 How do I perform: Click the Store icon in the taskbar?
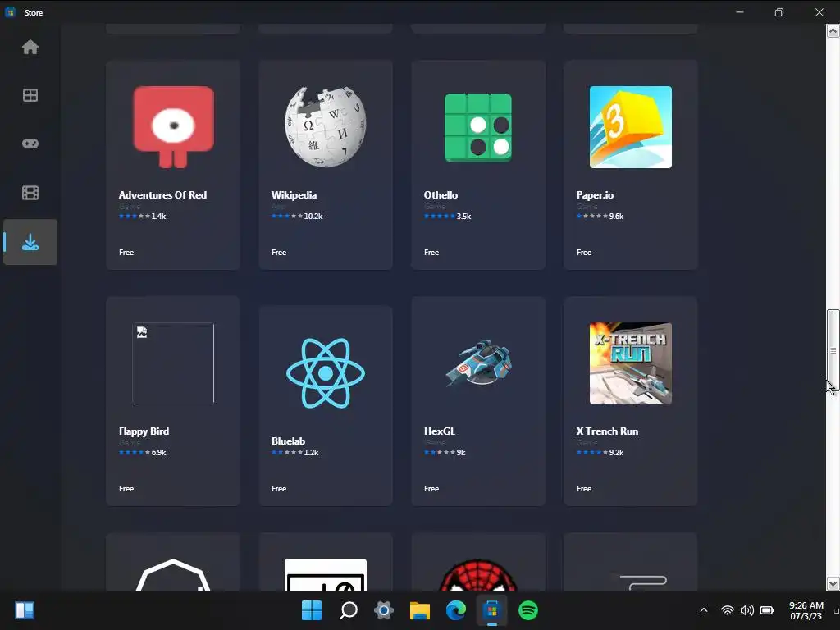click(x=492, y=610)
